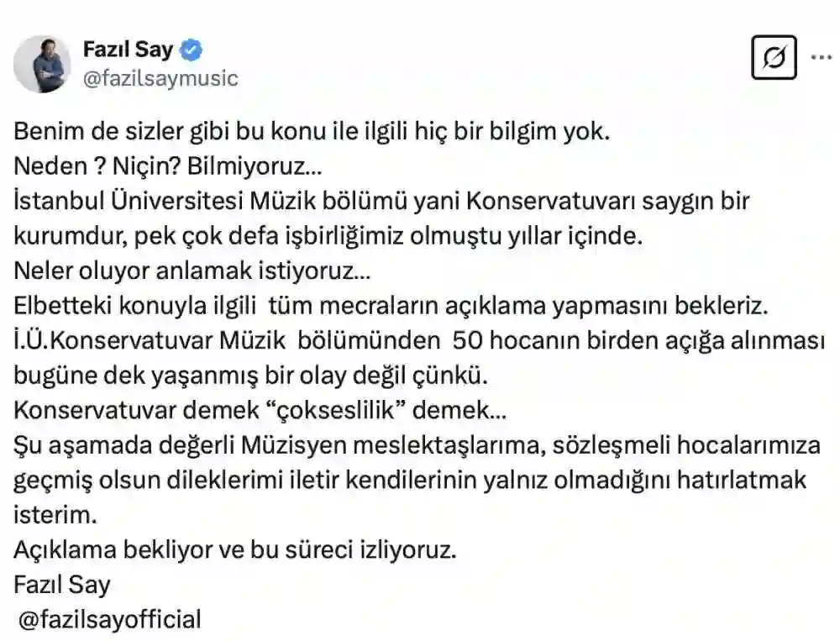Viewport: 840px width, 641px height.
Task: Follow the @fazilsayofficial mention
Action: coord(110,620)
